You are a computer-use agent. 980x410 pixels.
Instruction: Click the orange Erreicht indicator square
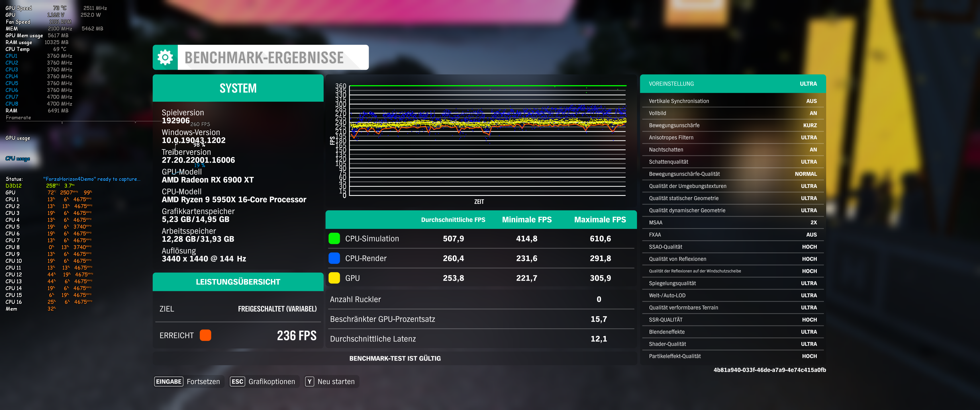[205, 335]
